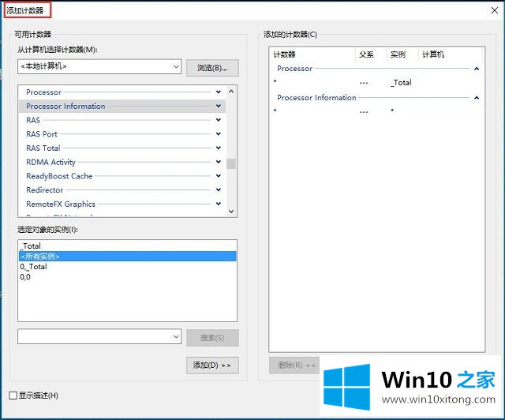
Task: Select the 0,0 instance entry
Action: pos(25,277)
